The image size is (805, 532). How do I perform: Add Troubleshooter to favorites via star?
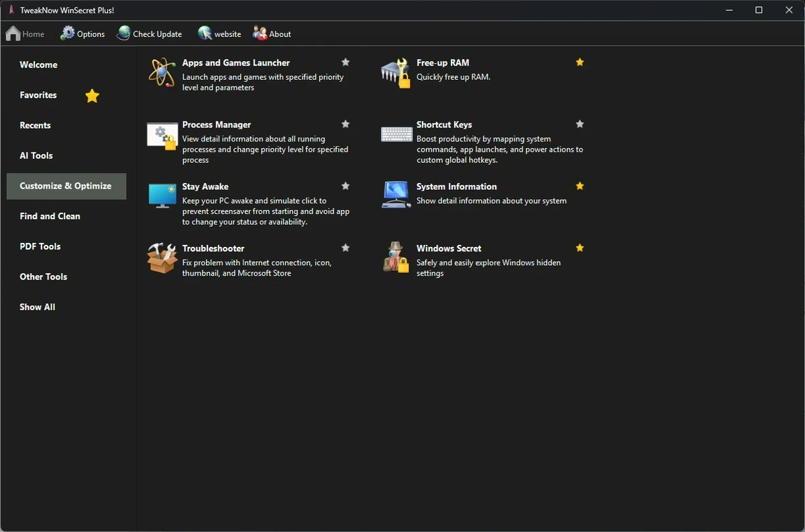click(x=345, y=248)
